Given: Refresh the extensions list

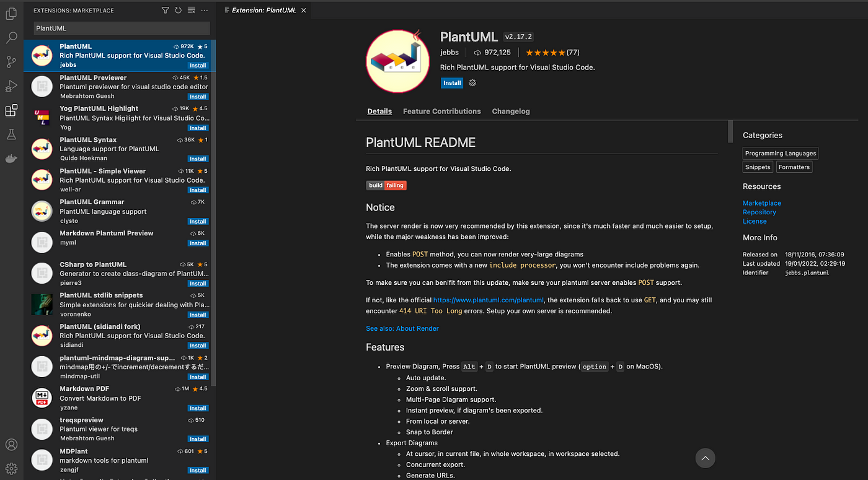Looking at the screenshot, I should coord(178,11).
